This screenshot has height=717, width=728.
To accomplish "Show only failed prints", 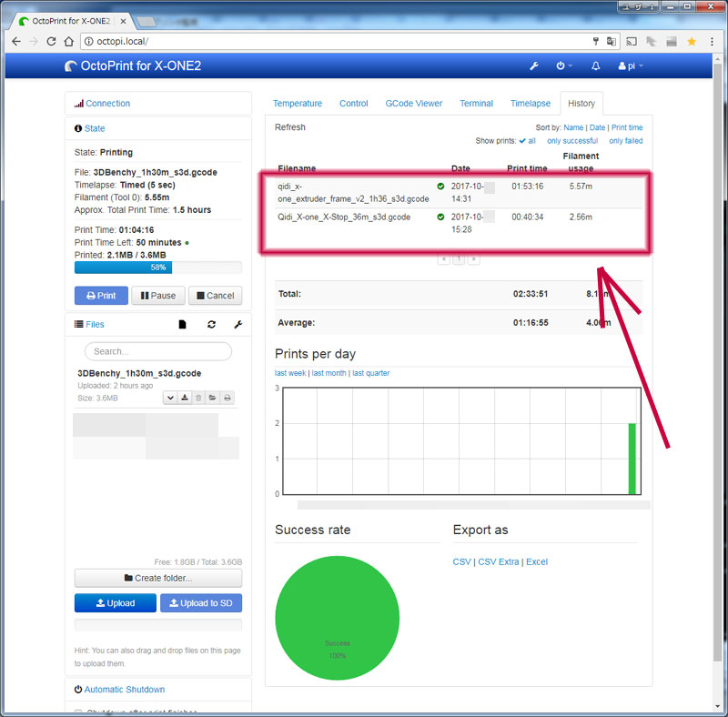I will tap(626, 141).
